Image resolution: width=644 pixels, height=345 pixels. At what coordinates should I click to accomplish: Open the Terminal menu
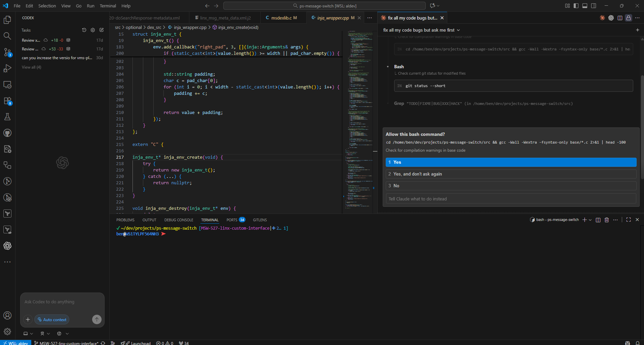(107, 6)
